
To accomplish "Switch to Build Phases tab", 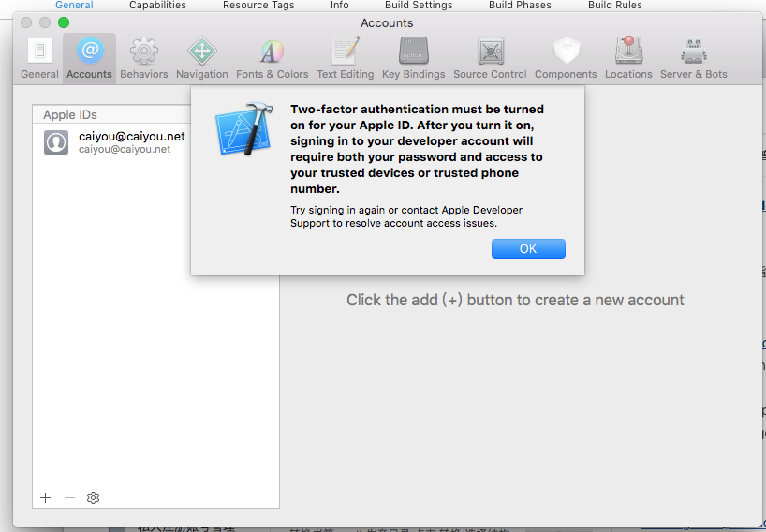I will click(x=520, y=6).
